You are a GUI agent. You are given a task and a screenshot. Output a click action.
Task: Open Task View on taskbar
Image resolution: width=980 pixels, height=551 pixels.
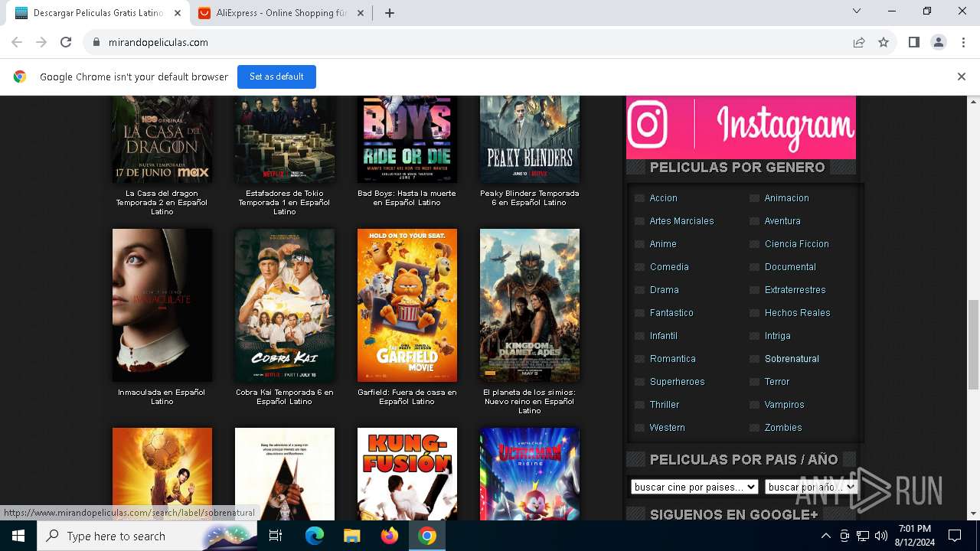[x=276, y=536]
